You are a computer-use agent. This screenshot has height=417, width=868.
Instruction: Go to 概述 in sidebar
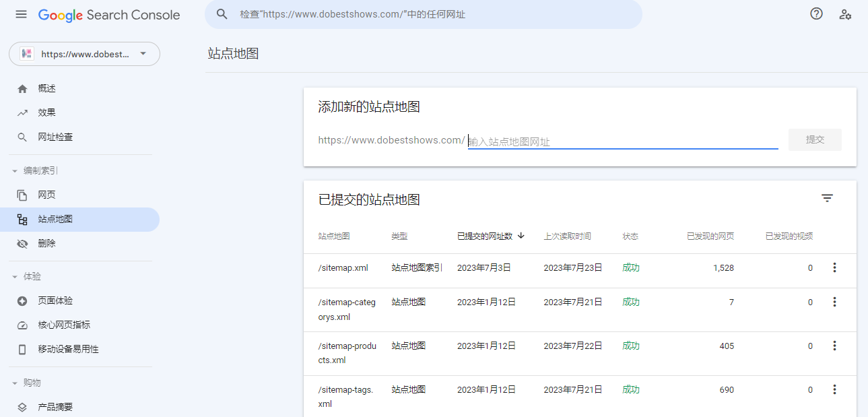tap(79, 89)
